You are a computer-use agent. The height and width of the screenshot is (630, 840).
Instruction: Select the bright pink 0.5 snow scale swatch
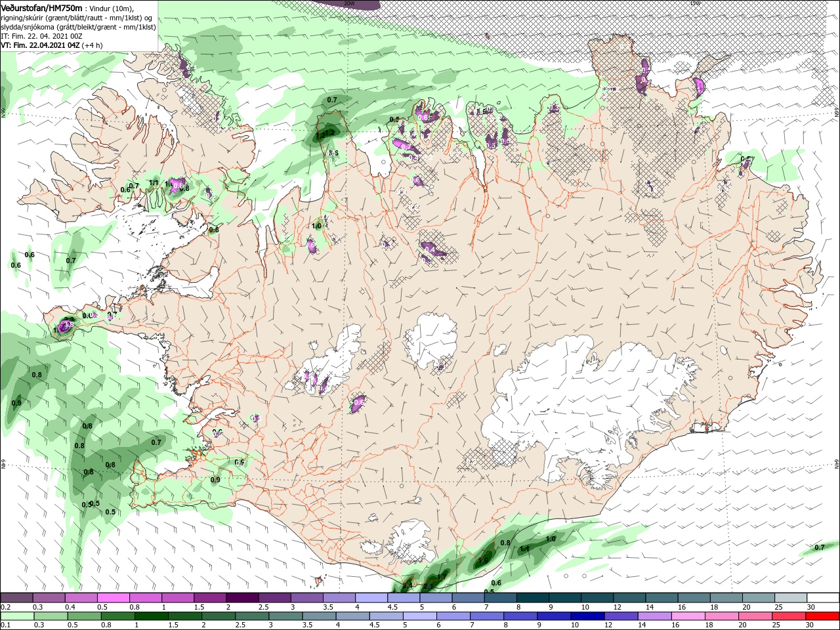point(113,598)
